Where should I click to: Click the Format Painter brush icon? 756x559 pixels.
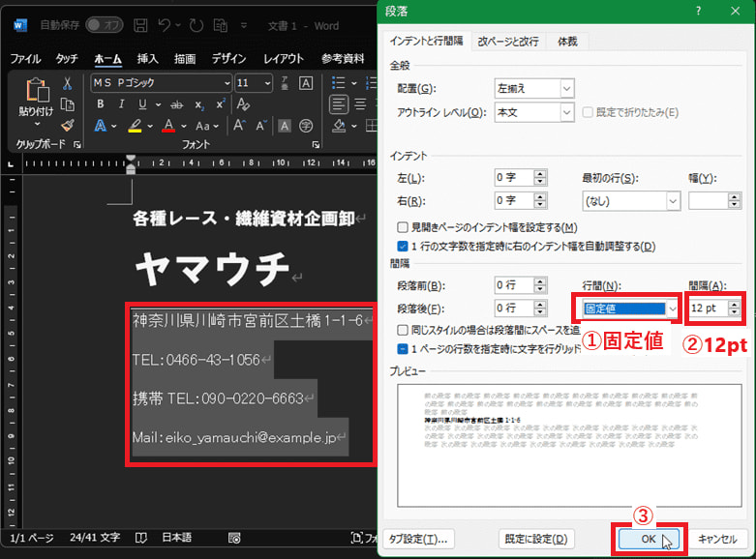point(67,125)
